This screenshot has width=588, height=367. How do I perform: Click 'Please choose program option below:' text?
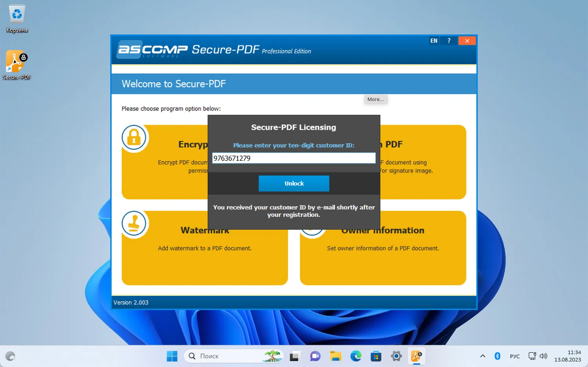tap(171, 109)
